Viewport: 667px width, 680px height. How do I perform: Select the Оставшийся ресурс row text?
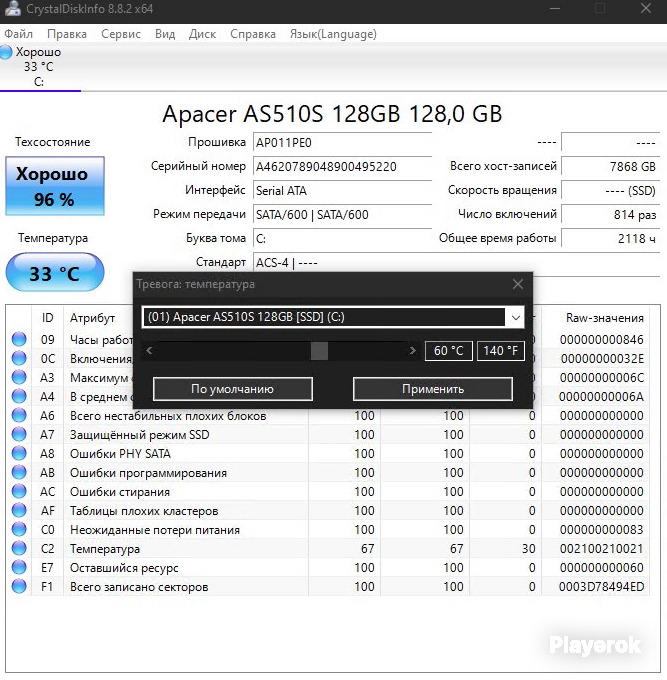point(124,568)
